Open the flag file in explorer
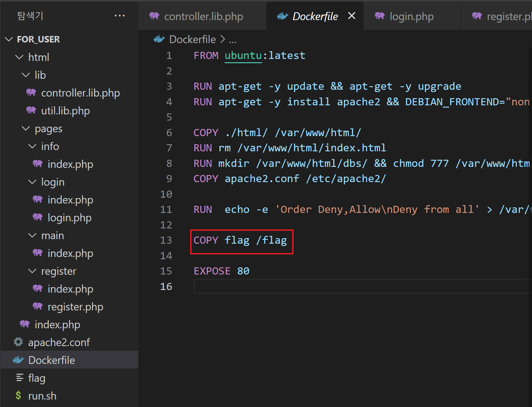 coord(69,378)
